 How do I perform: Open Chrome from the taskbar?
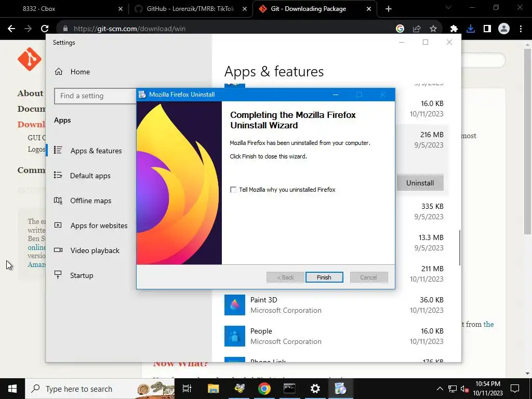point(264,389)
